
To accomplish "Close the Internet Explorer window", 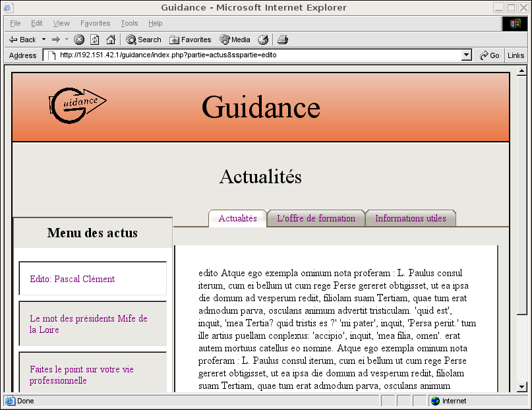I will [x=523, y=7].
